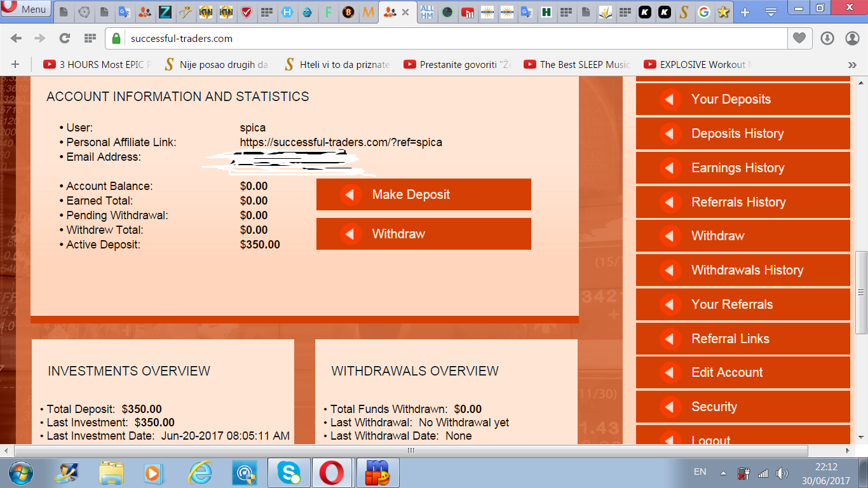Click the address bar URL field
This screenshot has width=868, height=488.
(x=445, y=38)
